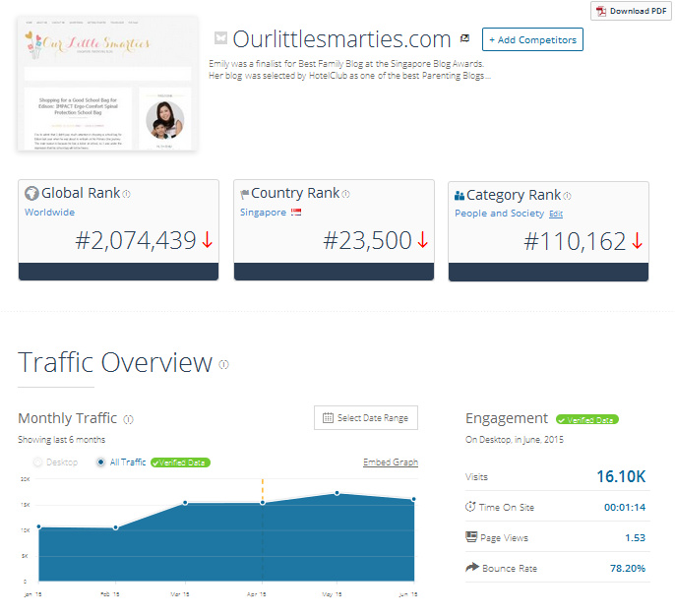Open the Select Date Range picker
Image resolution: width=675 pixels, height=616 pixels.
click(x=366, y=417)
